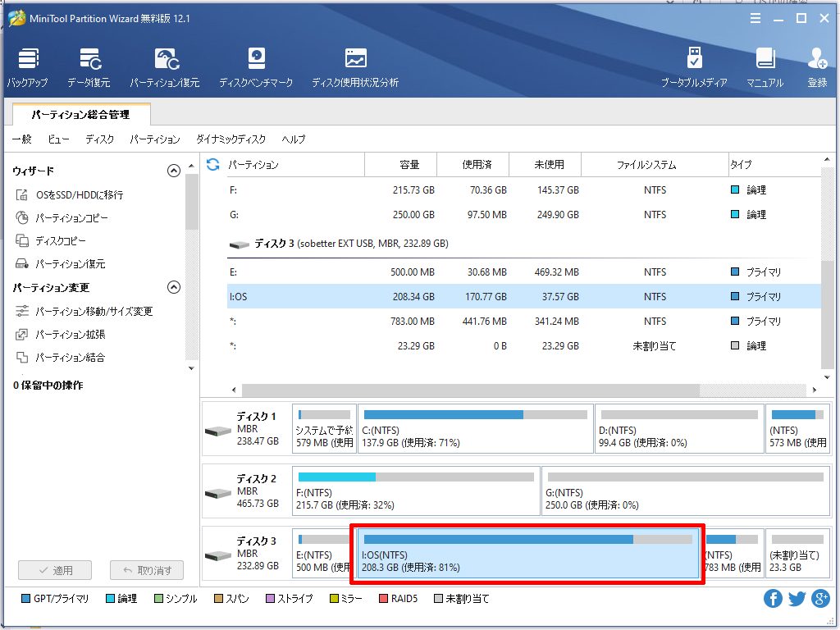Viewport: 840px width, 630px height.
Task: Select the F: partition row
Action: pos(524,190)
